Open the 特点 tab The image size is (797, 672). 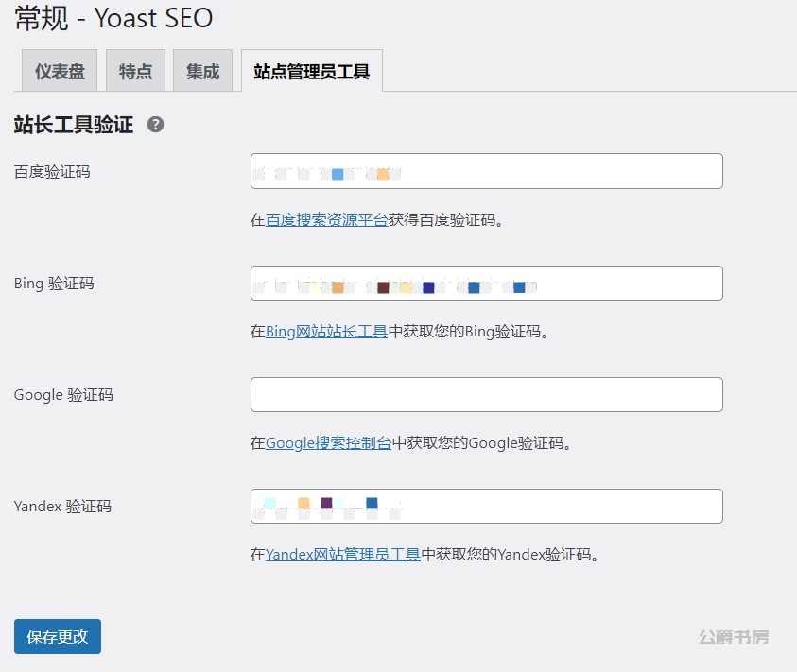[x=135, y=71]
